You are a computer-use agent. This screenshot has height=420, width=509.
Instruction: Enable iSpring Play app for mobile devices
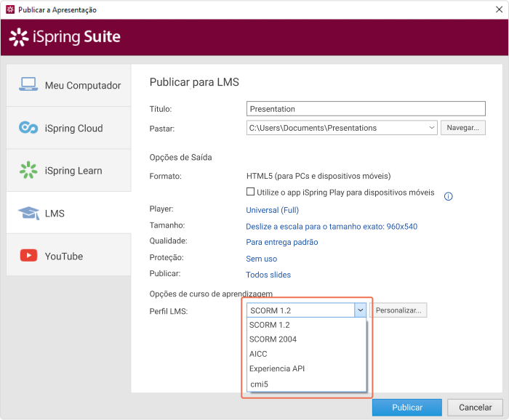[250, 192]
